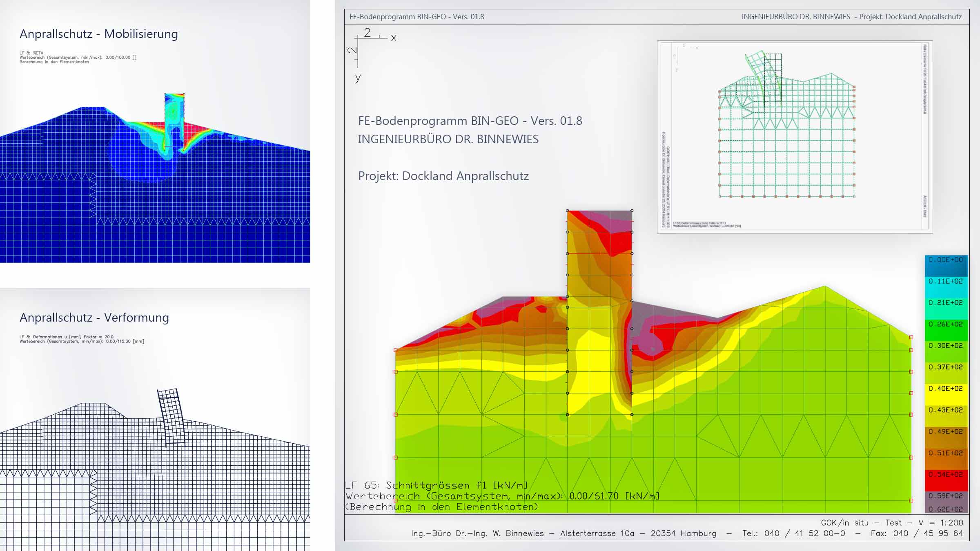Select the 0.54E+02 red legend swatch
This screenshot has height=551, width=980.
(x=946, y=480)
